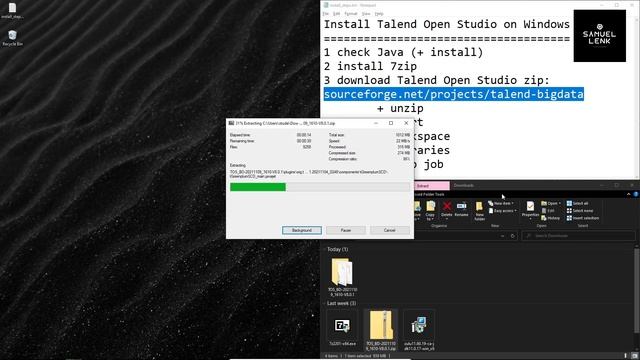This screenshot has height=360, width=640.
Task: Click '1 check Java (+ install)' line
Action: (403, 52)
